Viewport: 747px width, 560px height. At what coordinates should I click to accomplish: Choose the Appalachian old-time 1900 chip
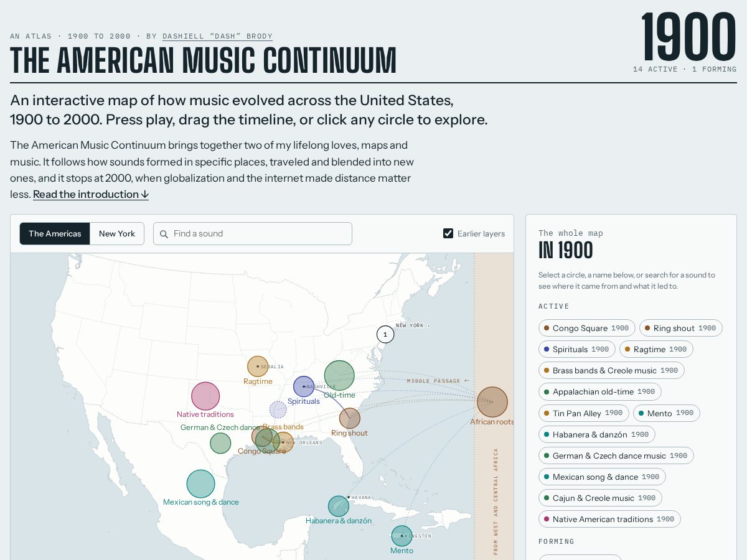click(x=599, y=391)
